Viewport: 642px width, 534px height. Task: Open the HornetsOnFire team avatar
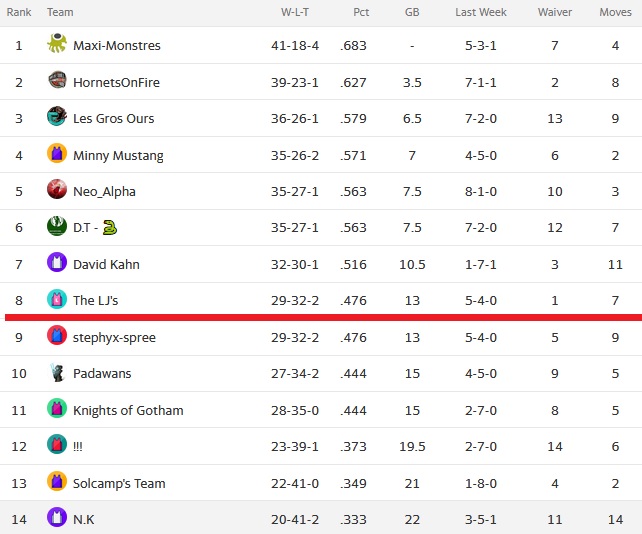(x=57, y=80)
